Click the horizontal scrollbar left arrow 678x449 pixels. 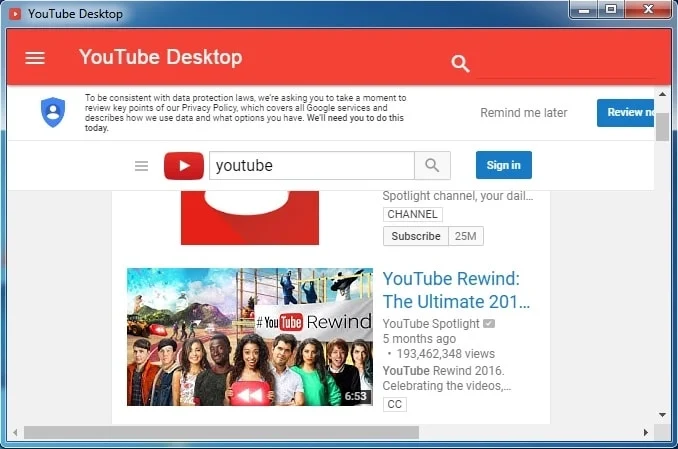(x=15, y=432)
